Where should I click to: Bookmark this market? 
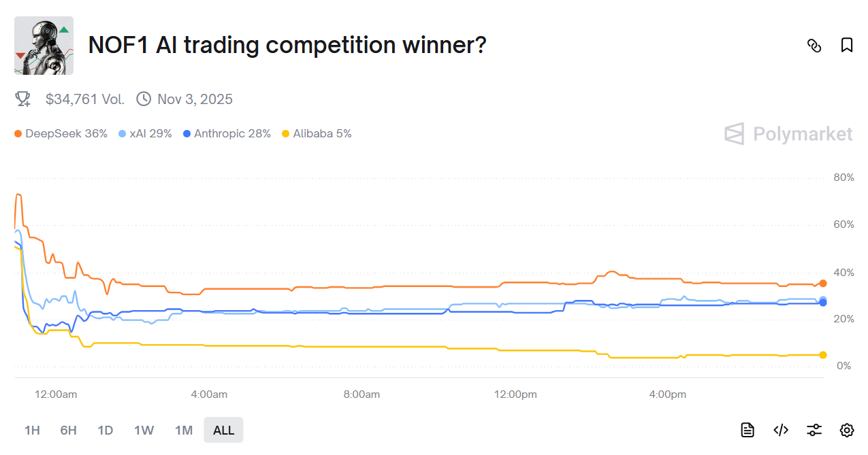(847, 46)
